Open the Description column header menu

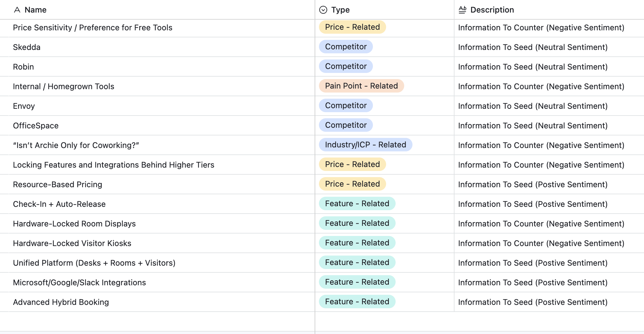tap(492, 10)
